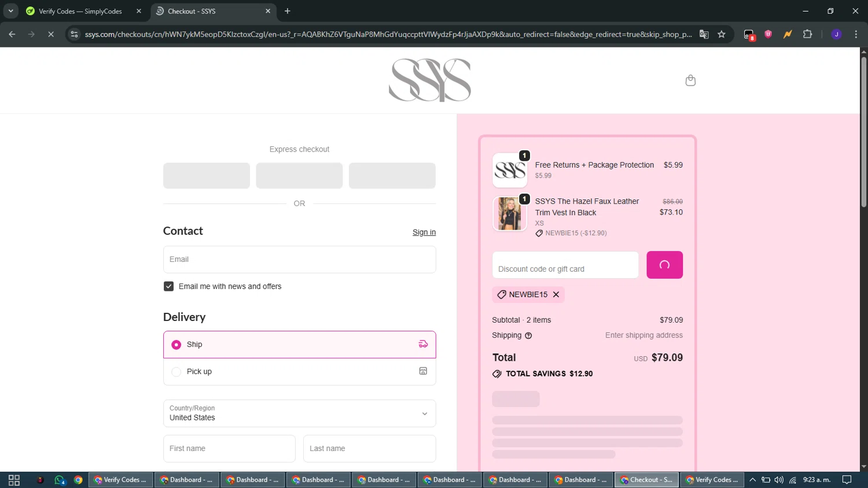Image resolution: width=868 pixels, height=488 pixels.
Task: Click the battery tray icon
Action: pyautogui.click(x=766, y=480)
